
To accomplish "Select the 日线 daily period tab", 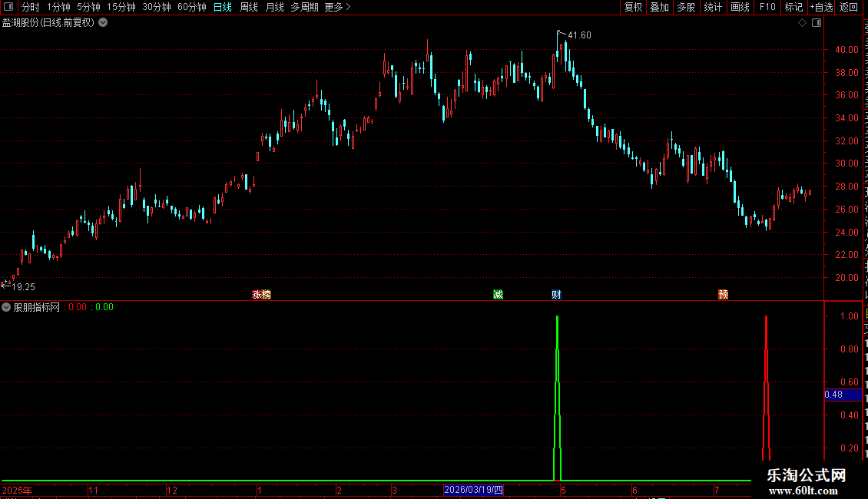I will [223, 7].
